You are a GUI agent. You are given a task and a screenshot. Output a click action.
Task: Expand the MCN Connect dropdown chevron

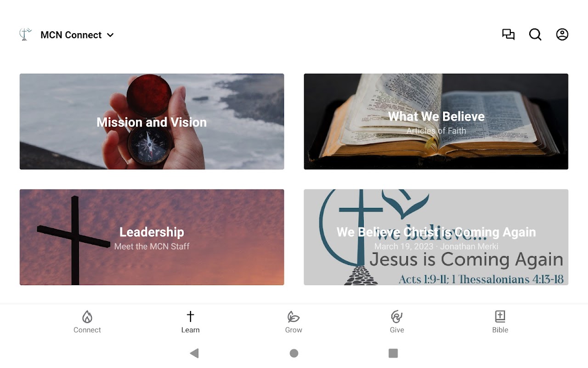tap(110, 35)
